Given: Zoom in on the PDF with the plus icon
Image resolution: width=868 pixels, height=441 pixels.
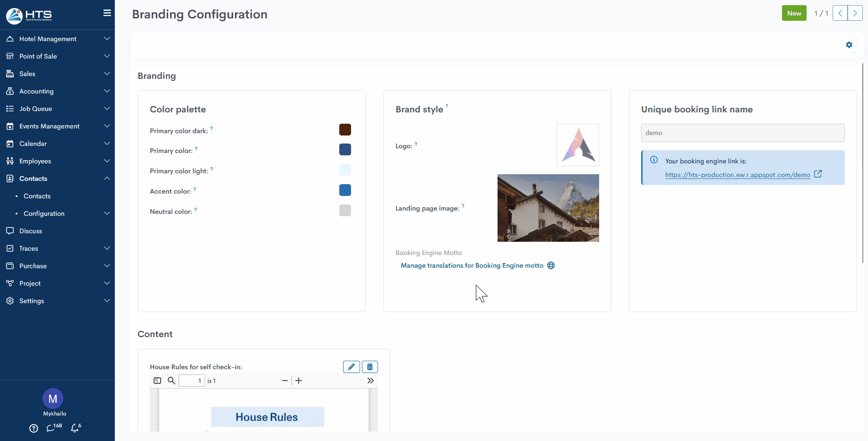Looking at the screenshot, I should (x=299, y=381).
